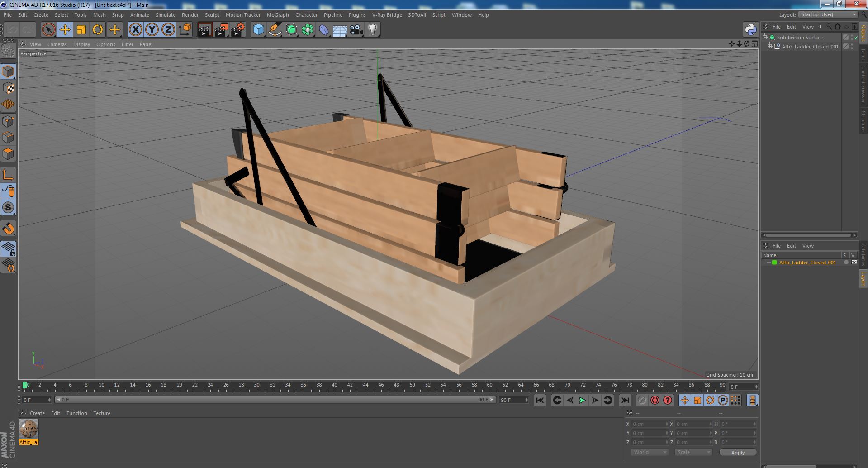Switch to Polygons mode
Viewport: 868px width, 468px height.
[x=8, y=154]
